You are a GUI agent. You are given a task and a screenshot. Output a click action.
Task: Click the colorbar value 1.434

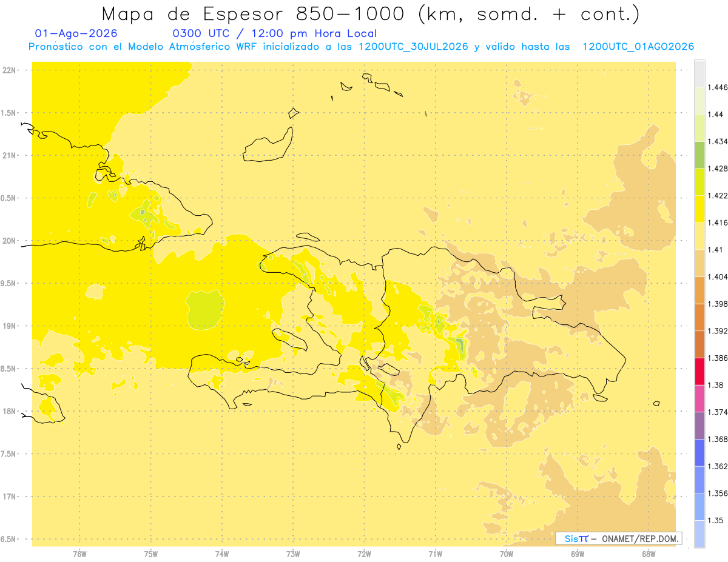tap(718, 141)
